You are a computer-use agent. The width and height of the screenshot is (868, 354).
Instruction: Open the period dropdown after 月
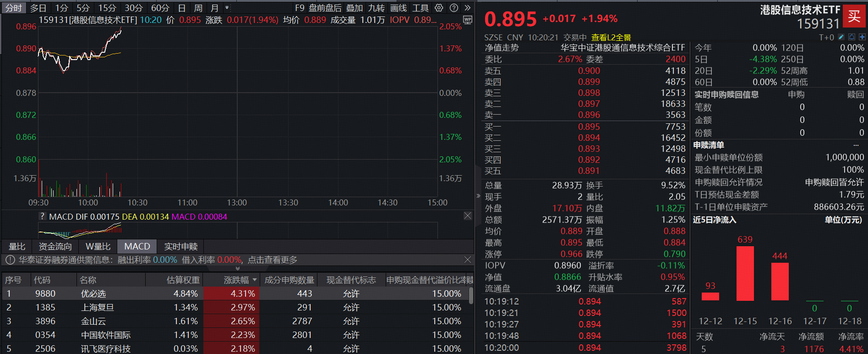coord(227,8)
